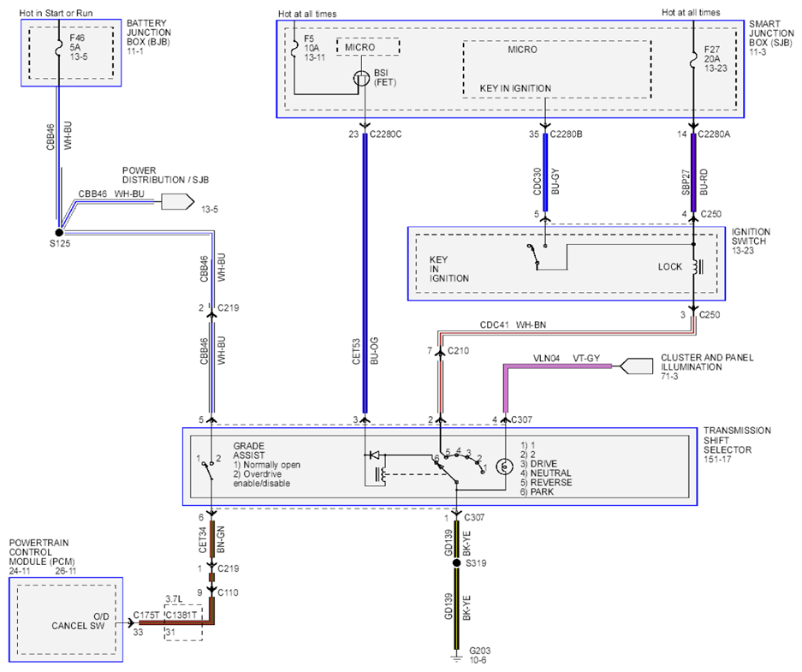Click the "C2280B" connector label

567,134
